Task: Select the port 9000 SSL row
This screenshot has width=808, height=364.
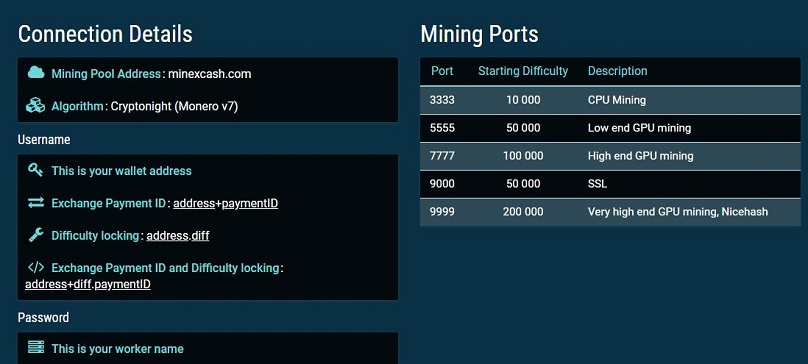Action: [610, 184]
